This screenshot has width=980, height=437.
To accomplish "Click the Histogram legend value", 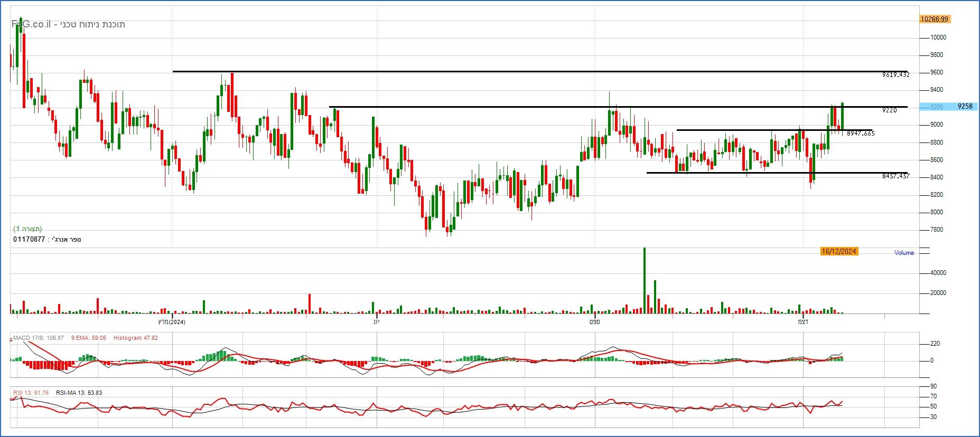I will pyautogui.click(x=136, y=338).
